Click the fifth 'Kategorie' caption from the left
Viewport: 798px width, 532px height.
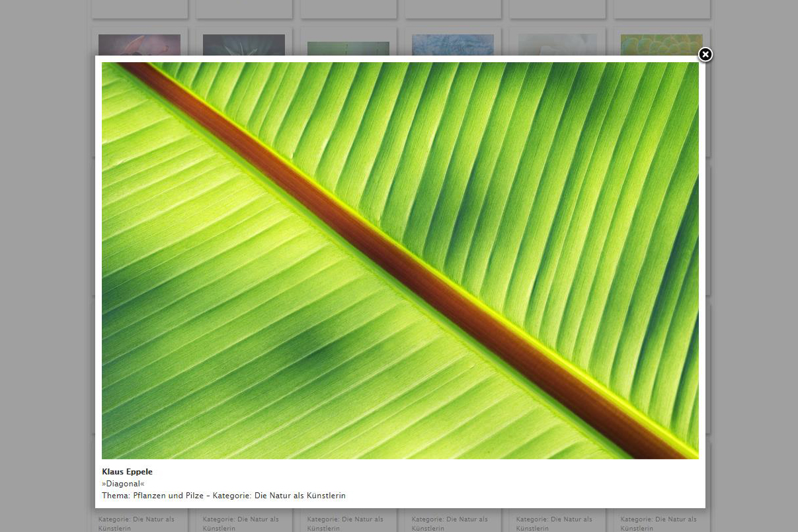tap(555, 523)
